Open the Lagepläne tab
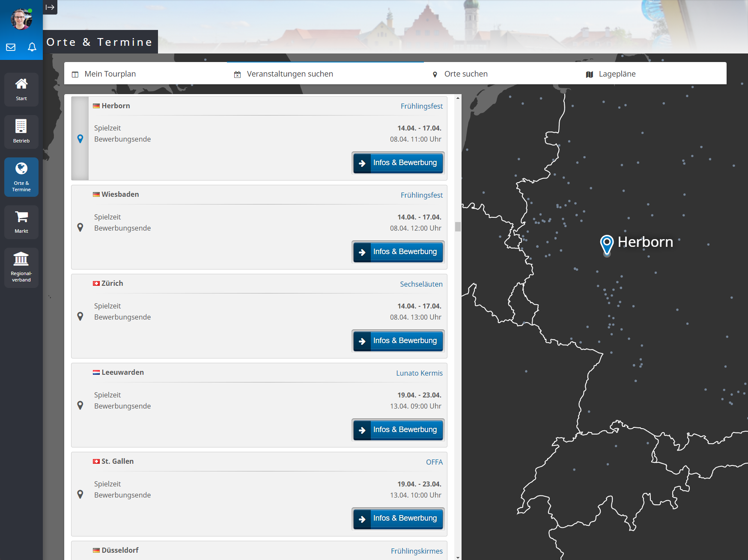Screen dimensions: 748x560 [x=617, y=74]
